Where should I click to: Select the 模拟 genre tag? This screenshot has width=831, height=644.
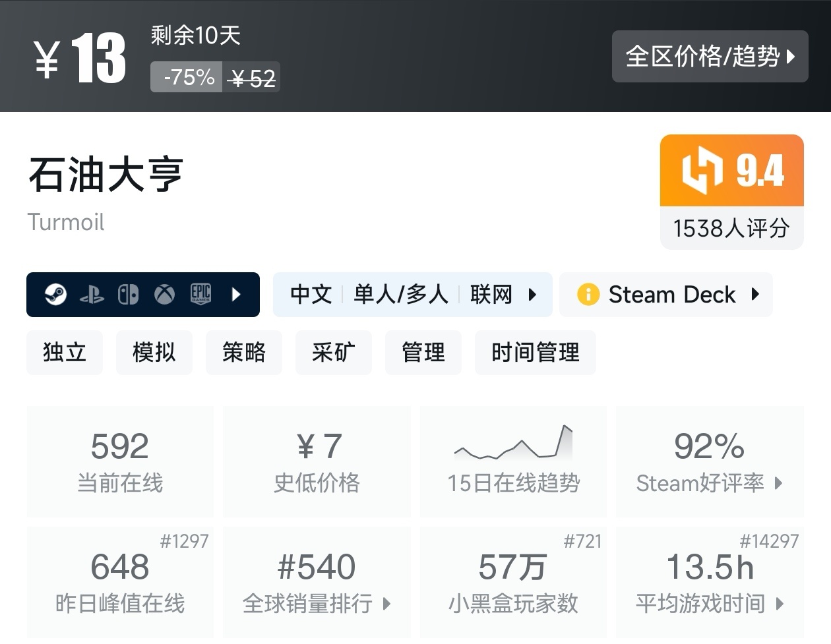pos(154,353)
